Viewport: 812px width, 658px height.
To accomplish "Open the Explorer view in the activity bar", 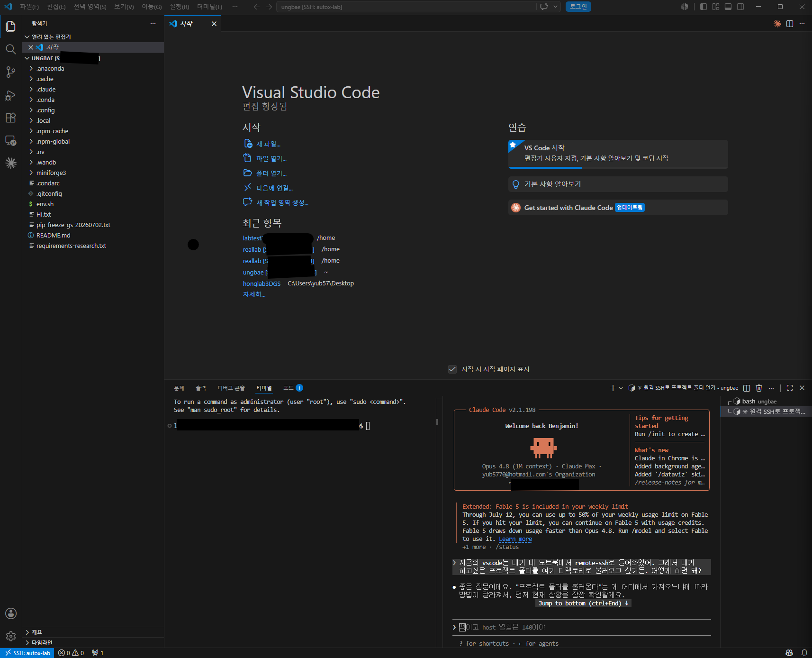I will (10, 27).
